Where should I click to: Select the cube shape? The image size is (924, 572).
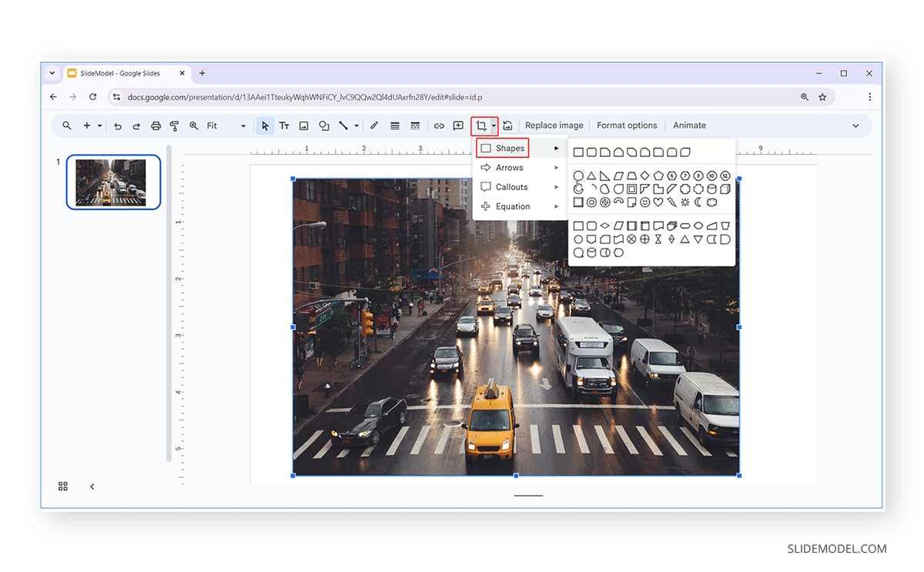pyautogui.click(x=725, y=189)
